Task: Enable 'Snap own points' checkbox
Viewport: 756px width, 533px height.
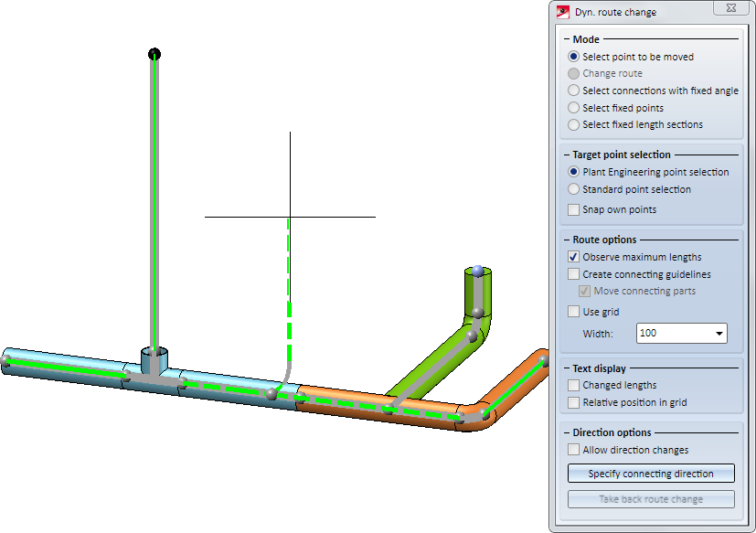Action: (573, 209)
